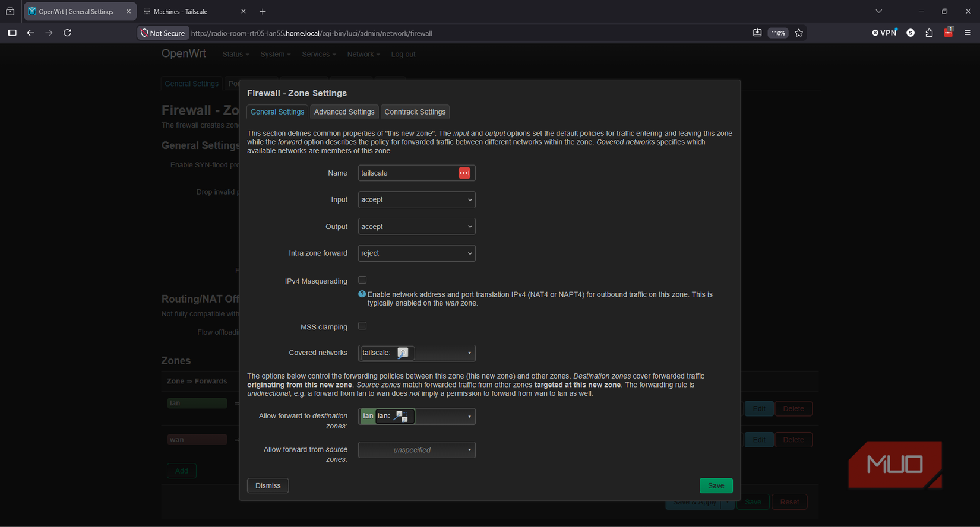The width and height of the screenshot is (980, 527).
Task: Open the Conntrack Settings tab
Action: click(415, 112)
